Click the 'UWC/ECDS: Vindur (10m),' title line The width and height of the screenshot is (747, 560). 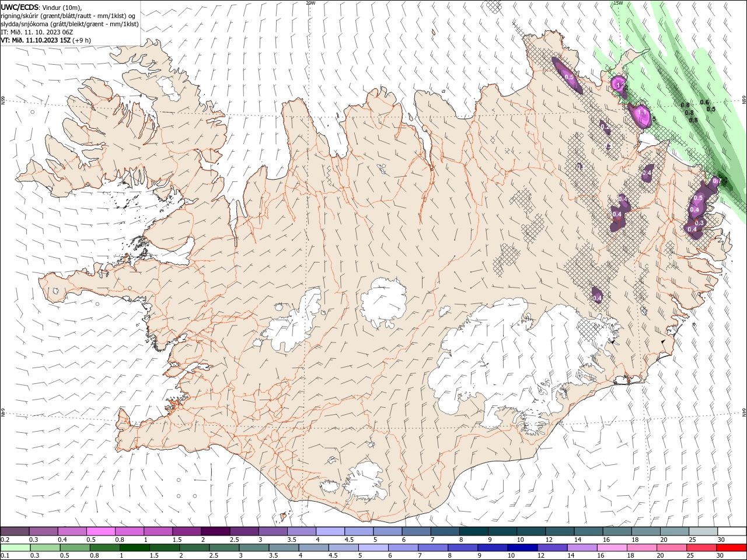(x=41, y=7)
